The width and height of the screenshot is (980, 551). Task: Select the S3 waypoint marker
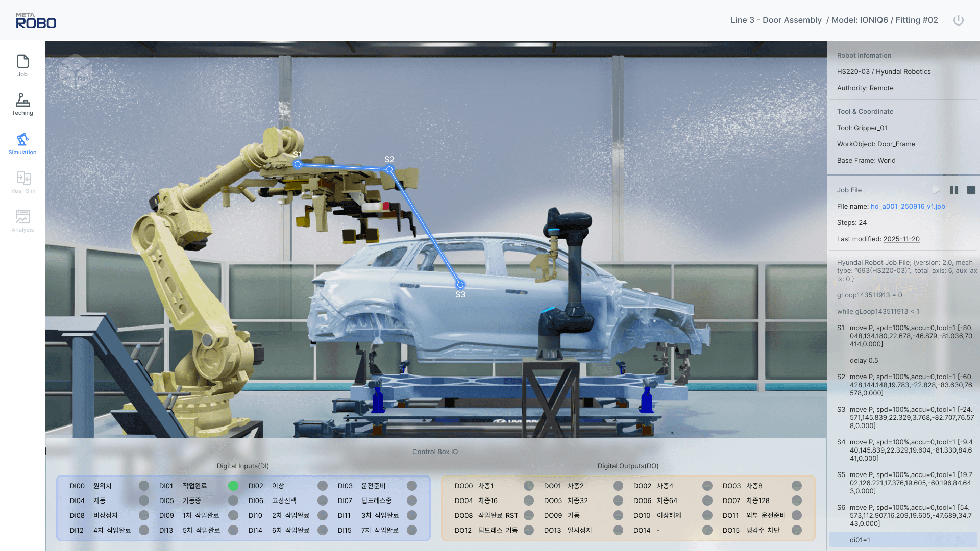(460, 285)
